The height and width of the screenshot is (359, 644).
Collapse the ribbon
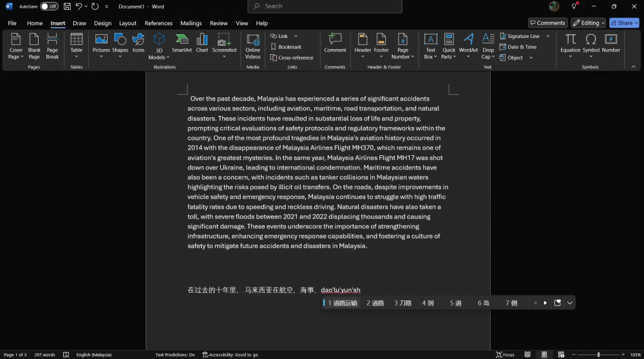click(x=633, y=66)
